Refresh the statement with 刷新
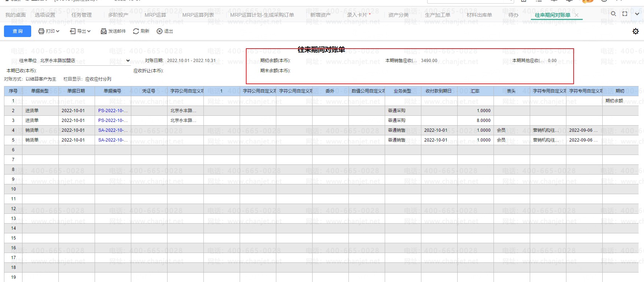Viewport: 644px width, 282px height. point(141,31)
